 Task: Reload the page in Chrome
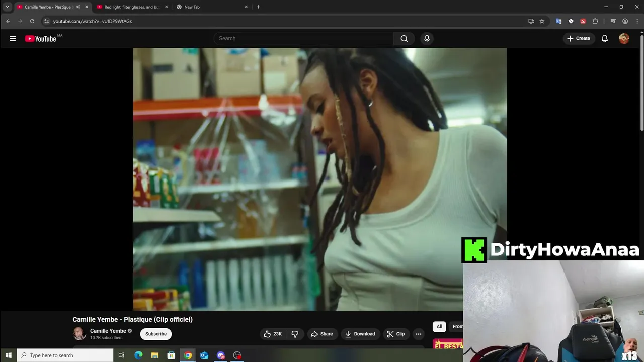[32, 21]
